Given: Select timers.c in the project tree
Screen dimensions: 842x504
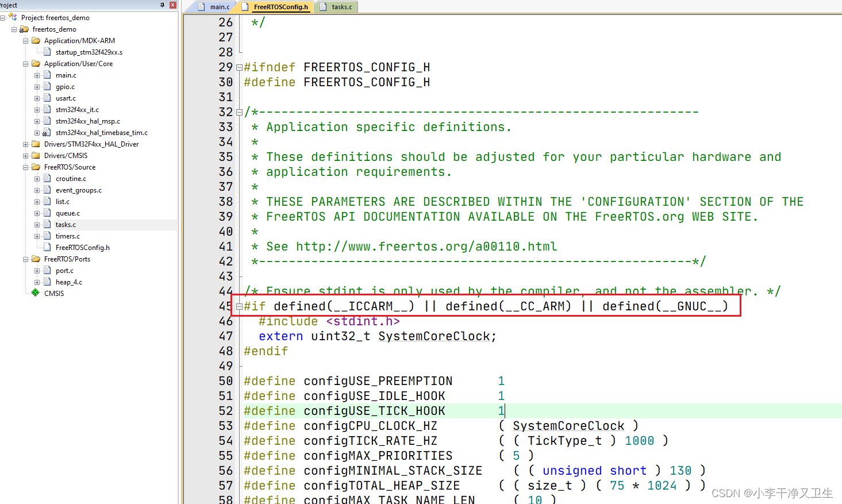Looking at the screenshot, I should (x=67, y=236).
